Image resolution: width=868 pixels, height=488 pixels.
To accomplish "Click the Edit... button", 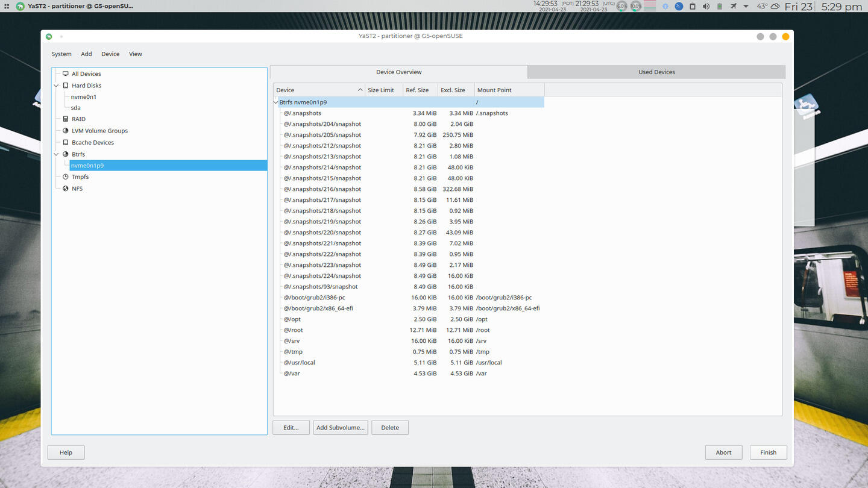I will pos(291,428).
